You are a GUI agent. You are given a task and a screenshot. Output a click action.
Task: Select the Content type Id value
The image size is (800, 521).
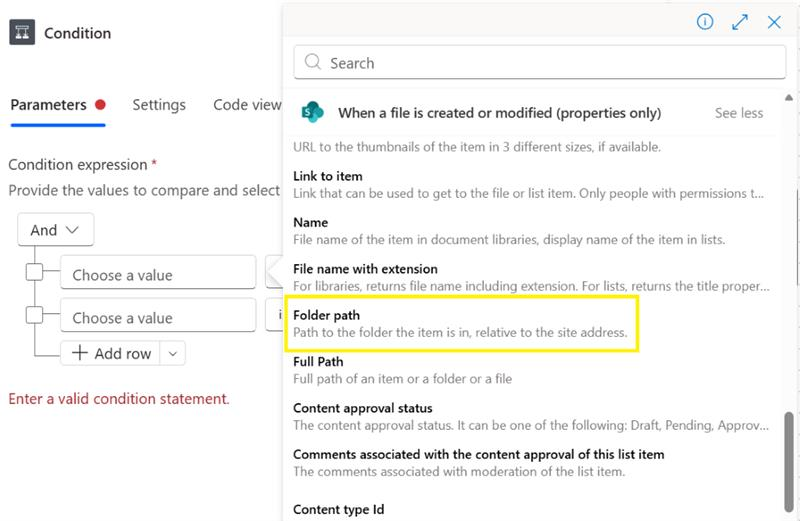coord(339,509)
